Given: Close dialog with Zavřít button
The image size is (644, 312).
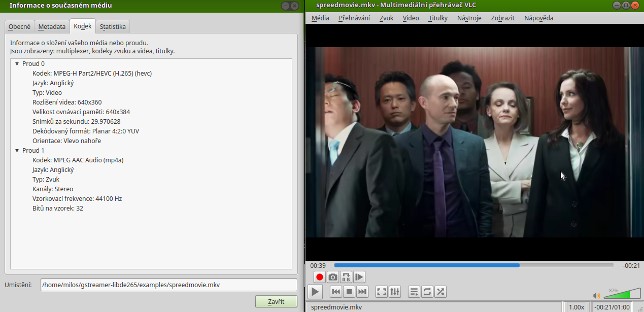Looking at the screenshot, I should click(x=276, y=302).
